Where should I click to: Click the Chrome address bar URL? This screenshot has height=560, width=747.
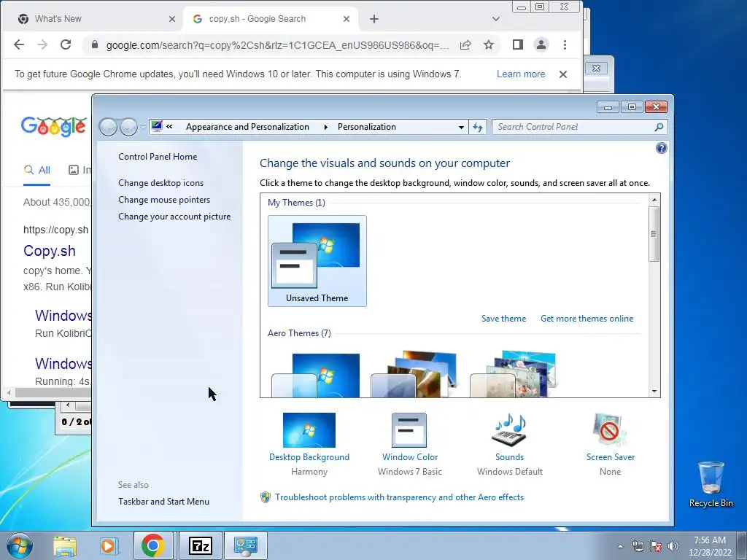[277, 45]
